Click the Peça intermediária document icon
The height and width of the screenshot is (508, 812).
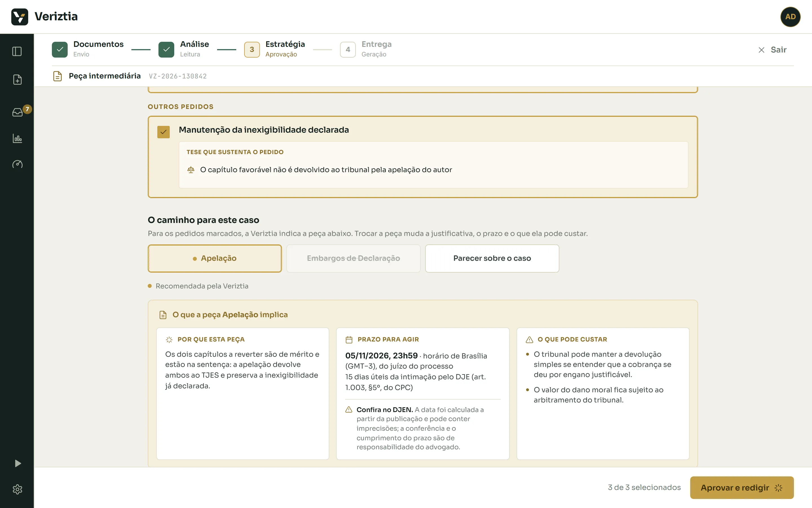(58, 76)
